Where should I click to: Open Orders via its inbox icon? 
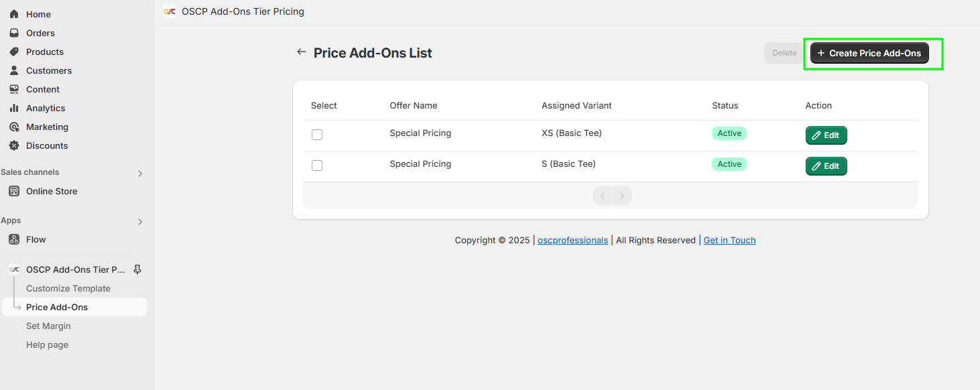[x=14, y=33]
